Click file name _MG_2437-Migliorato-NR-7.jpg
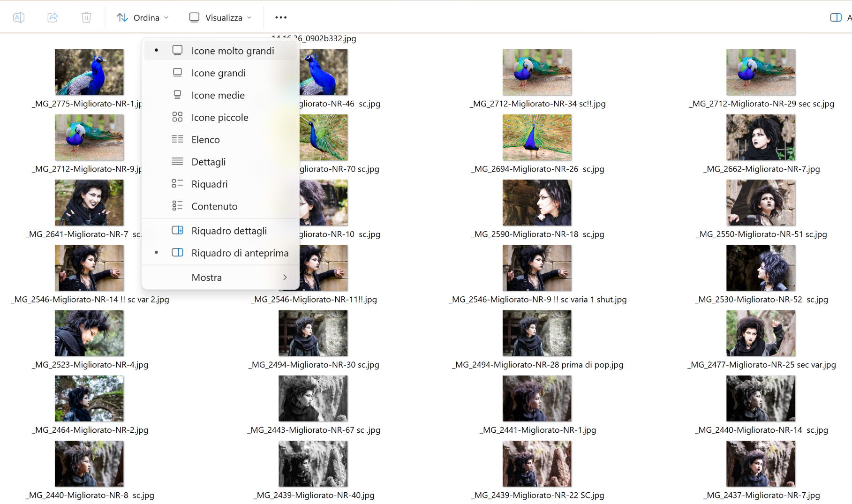This screenshot has height=504, width=852. pos(762,495)
